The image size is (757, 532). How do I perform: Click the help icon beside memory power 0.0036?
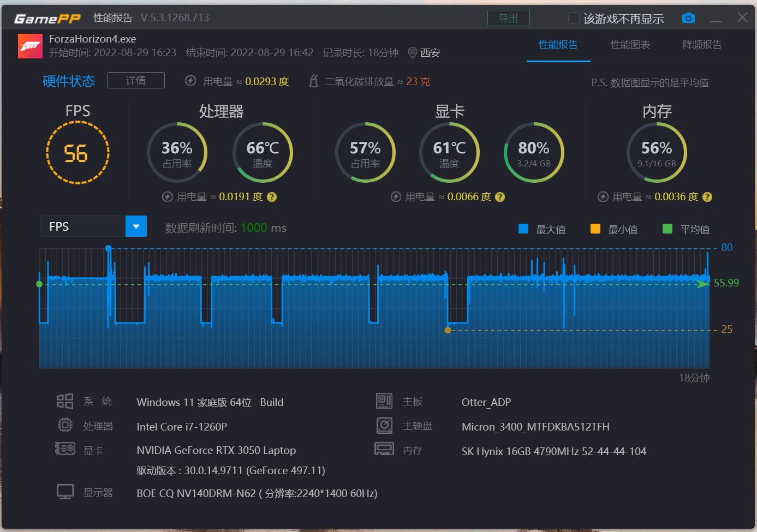pyautogui.click(x=707, y=197)
